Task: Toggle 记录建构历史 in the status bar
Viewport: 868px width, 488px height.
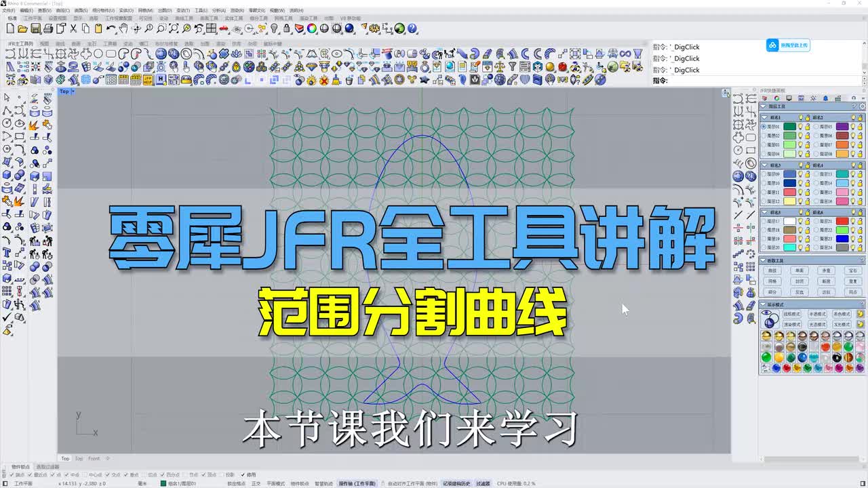Action: coord(456,483)
